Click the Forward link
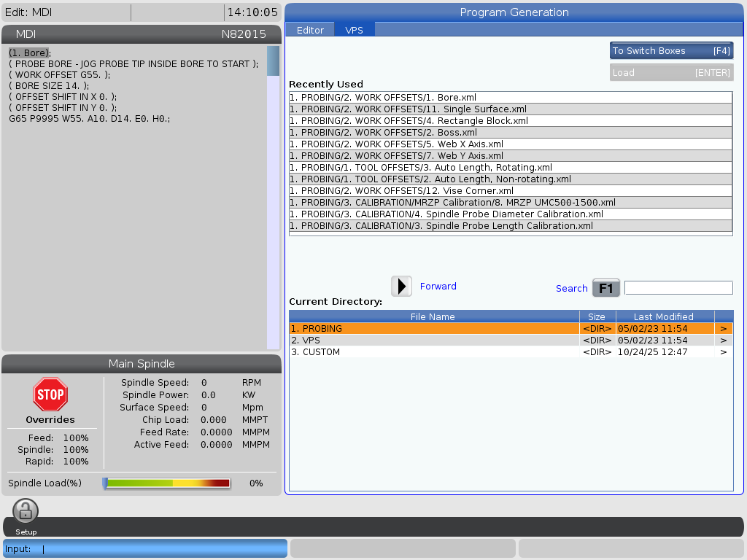 coord(438,286)
